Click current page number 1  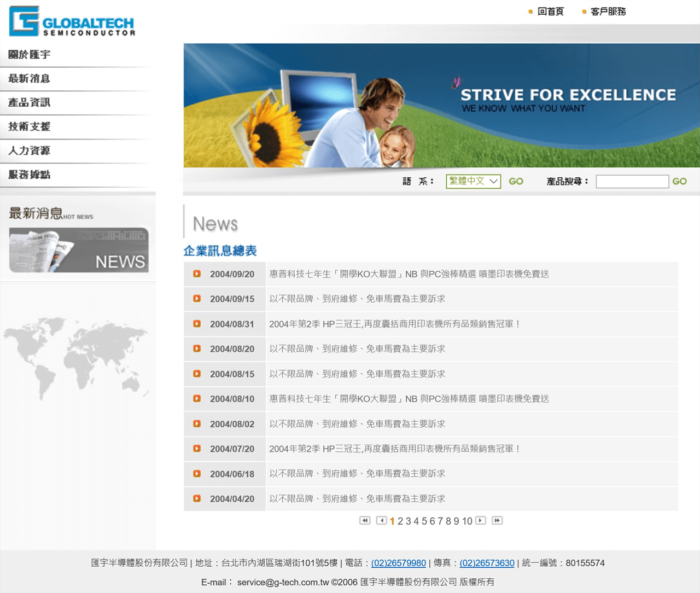pyautogui.click(x=392, y=521)
